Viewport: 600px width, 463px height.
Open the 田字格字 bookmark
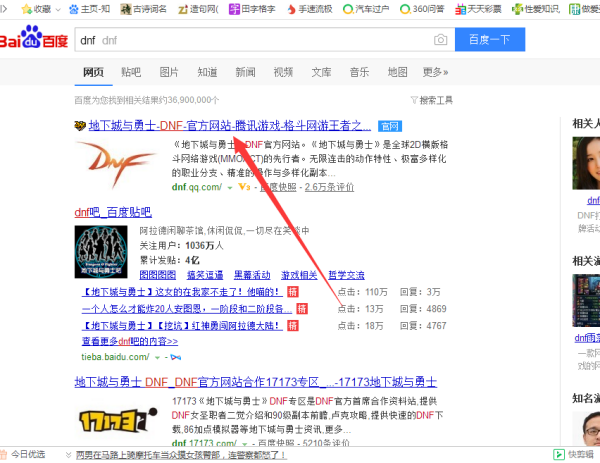click(x=252, y=9)
